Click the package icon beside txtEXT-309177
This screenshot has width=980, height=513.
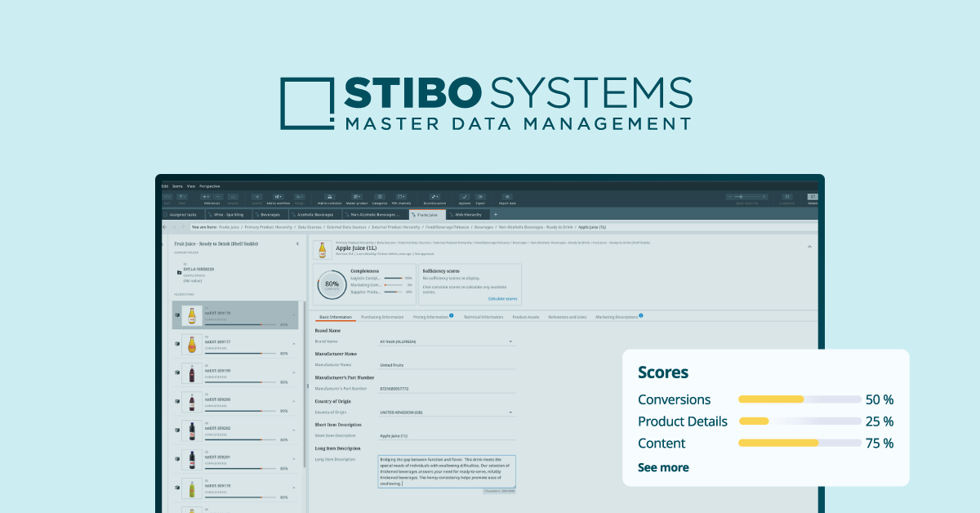(177, 344)
